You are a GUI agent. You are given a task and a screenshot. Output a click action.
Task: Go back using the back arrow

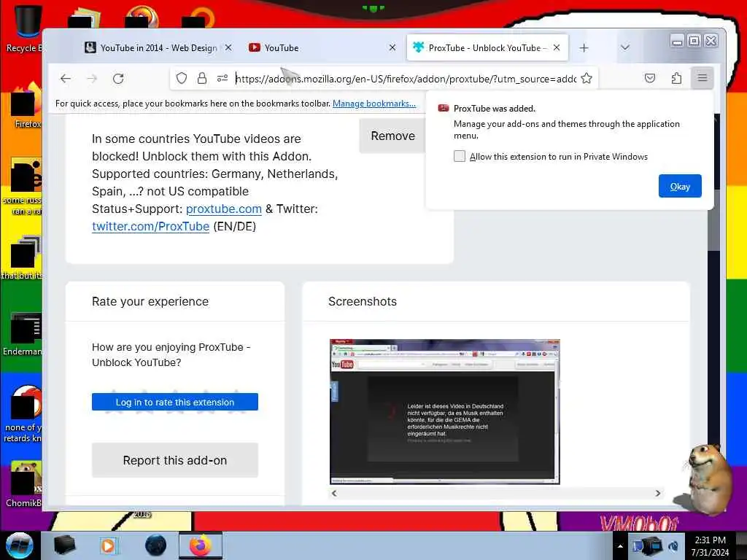tap(66, 79)
